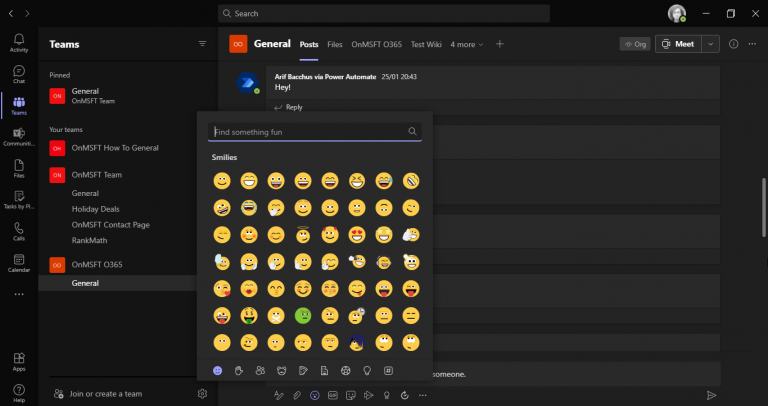Open the teams list filter
Image resolution: width=768 pixels, height=406 pixels.
[202, 44]
